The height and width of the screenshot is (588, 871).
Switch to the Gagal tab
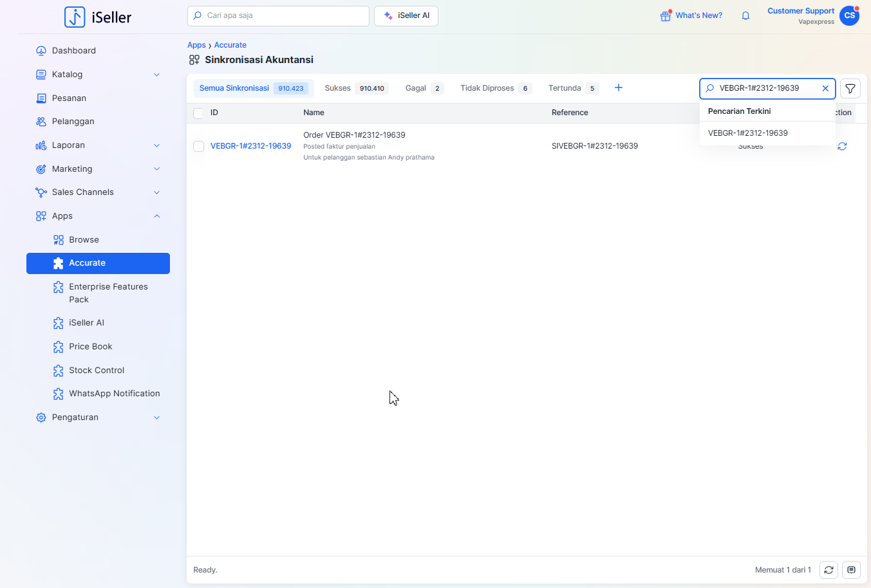pyautogui.click(x=423, y=88)
